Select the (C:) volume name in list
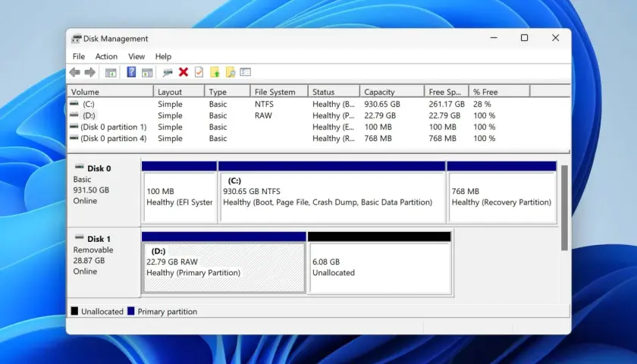637x364 pixels. (89, 104)
